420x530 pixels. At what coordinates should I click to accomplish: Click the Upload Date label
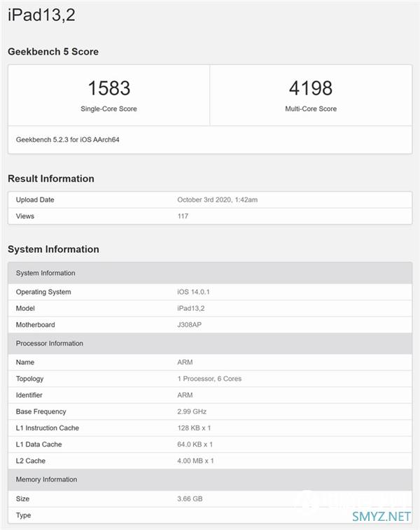tap(35, 200)
